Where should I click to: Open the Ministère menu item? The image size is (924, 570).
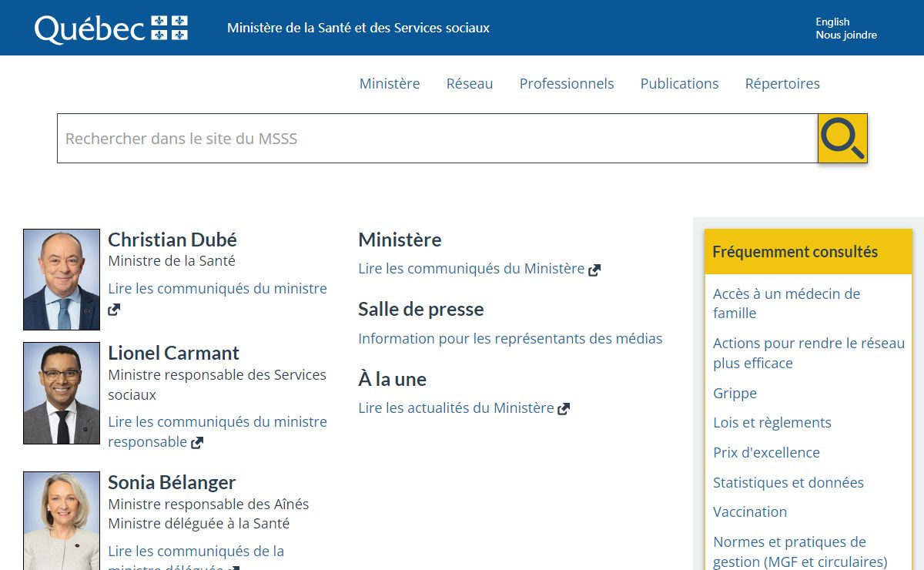(390, 83)
